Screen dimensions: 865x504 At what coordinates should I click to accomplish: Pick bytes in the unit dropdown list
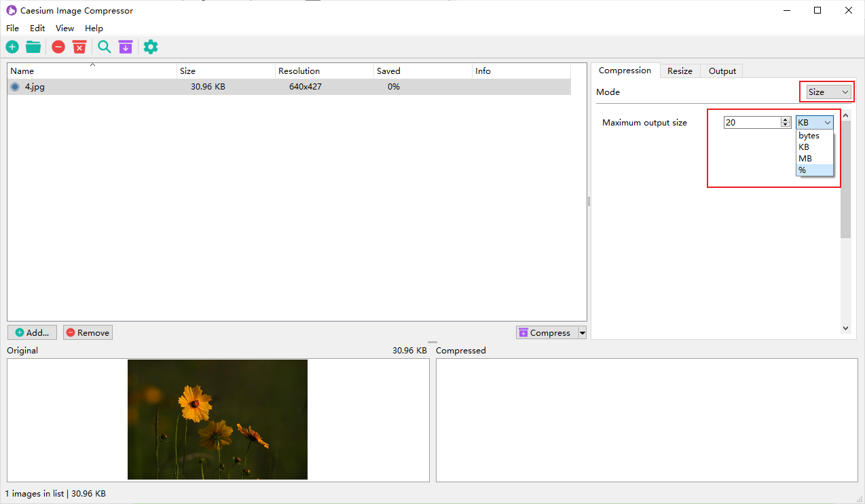[x=814, y=136]
